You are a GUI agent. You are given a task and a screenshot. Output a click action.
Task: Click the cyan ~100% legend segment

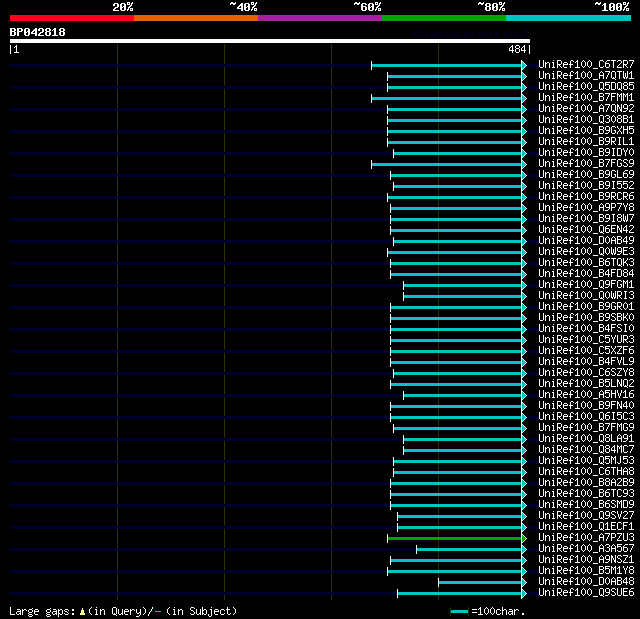[x=569, y=18]
